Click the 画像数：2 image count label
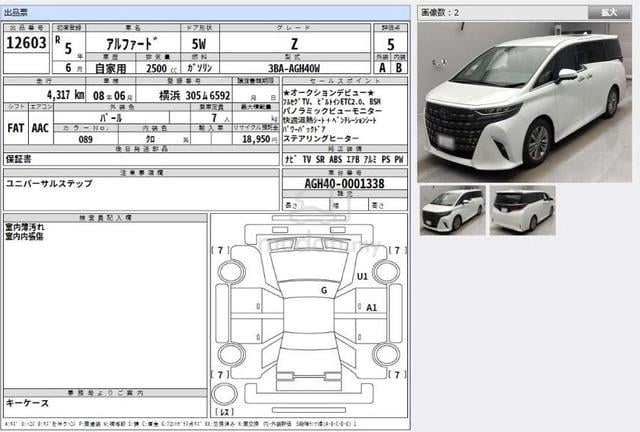 (440, 13)
